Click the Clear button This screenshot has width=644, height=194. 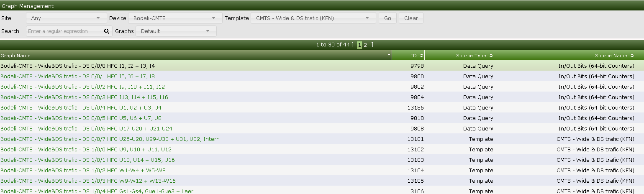coord(411,18)
